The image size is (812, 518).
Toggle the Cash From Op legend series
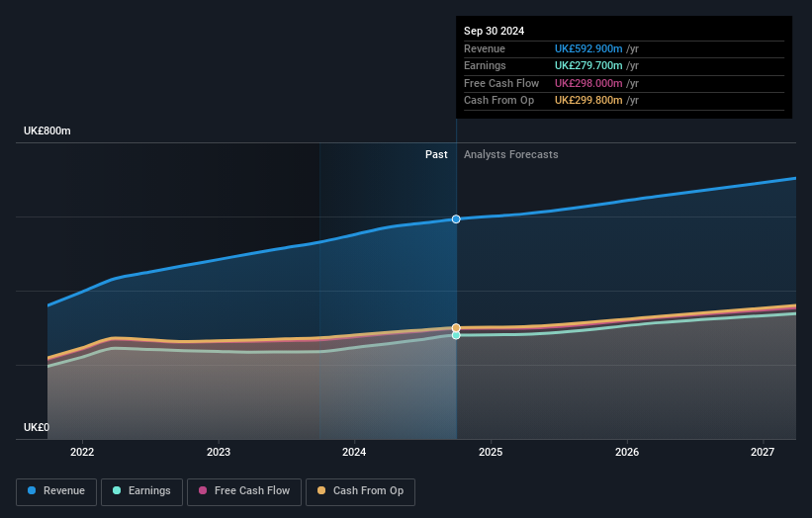(360, 491)
